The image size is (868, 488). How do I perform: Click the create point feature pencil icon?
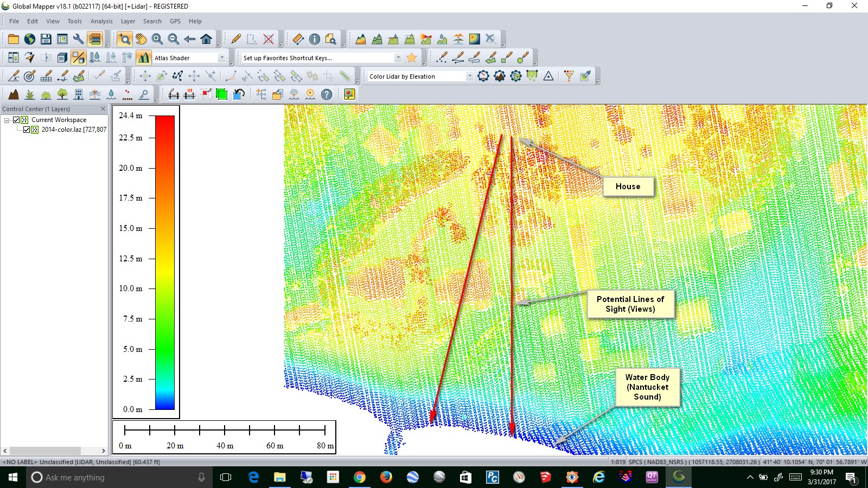pos(442,57)
